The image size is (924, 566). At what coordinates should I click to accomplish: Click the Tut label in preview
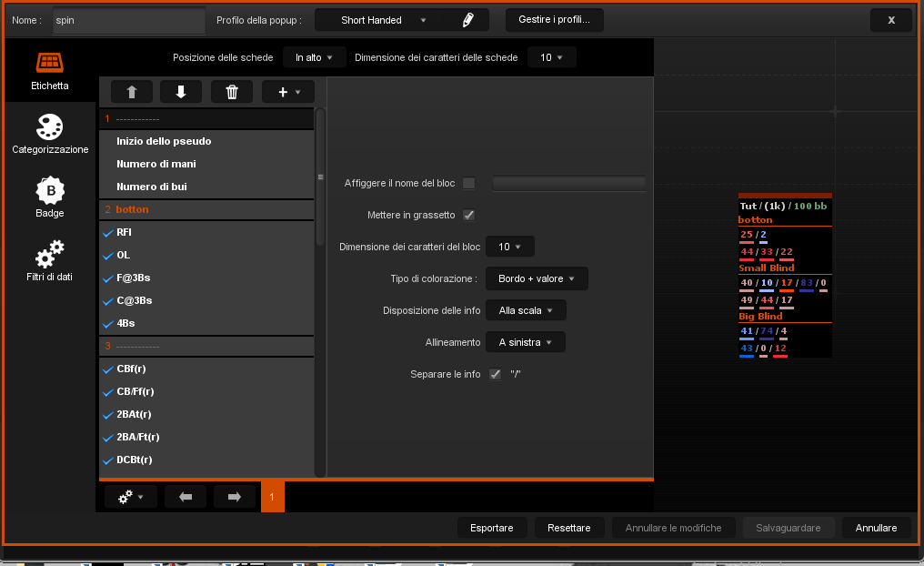(x=748, y=206)
